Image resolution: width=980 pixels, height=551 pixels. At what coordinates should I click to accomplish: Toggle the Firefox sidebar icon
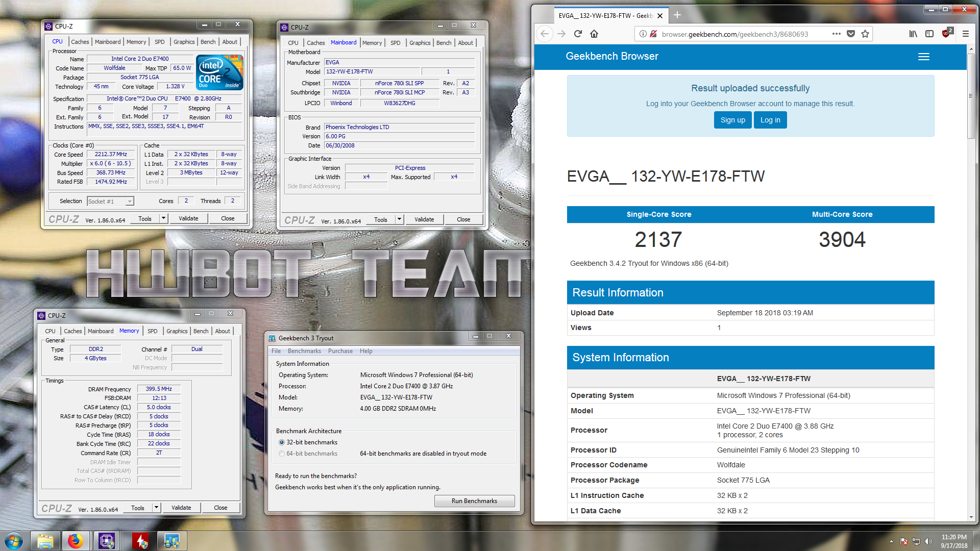(929, 34)
